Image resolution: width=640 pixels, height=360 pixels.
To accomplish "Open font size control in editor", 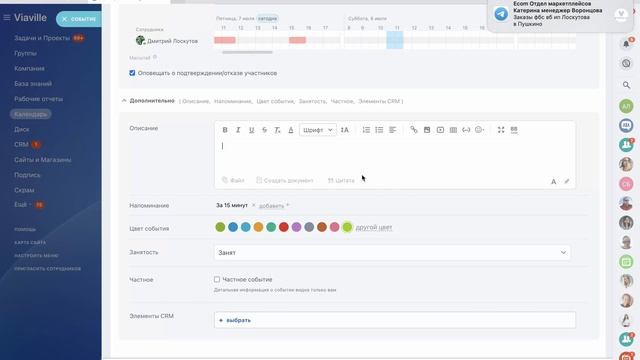I will tap(344, 130).
